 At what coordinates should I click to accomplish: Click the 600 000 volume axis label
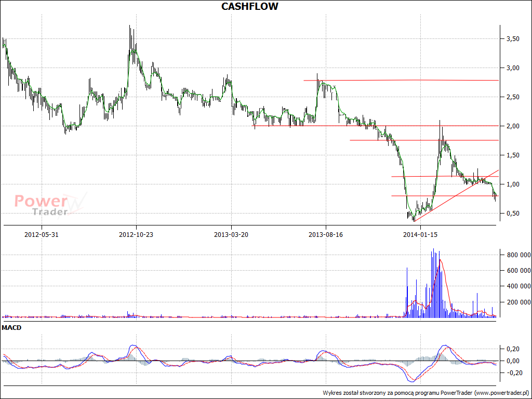(x=518, y=270)
